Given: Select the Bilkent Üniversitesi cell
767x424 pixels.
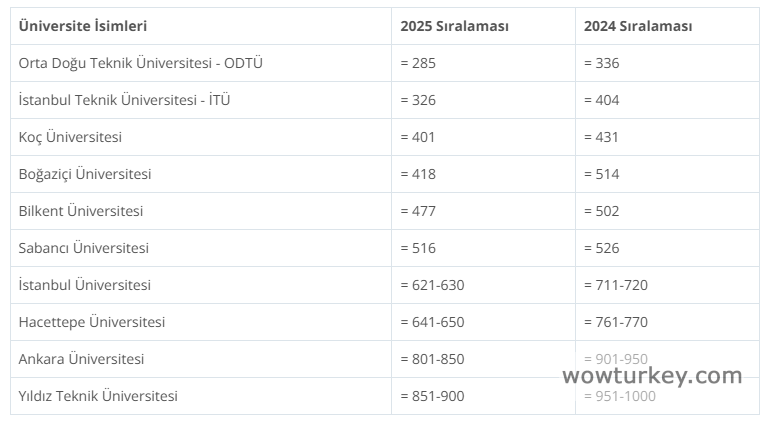Looking at the screenshot, I should click(81, 211).
